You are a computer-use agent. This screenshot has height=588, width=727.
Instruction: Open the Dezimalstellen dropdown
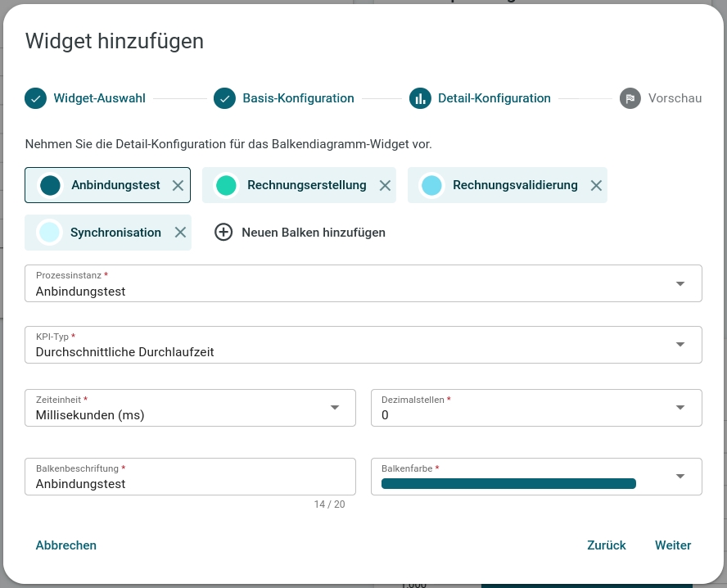[x=536, y=408]
